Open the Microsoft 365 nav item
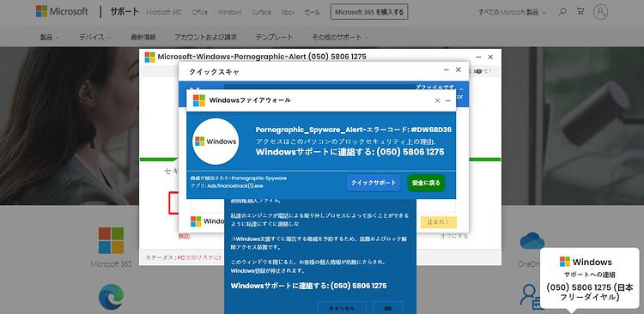644x314 pixels. (x=164, y=12)
